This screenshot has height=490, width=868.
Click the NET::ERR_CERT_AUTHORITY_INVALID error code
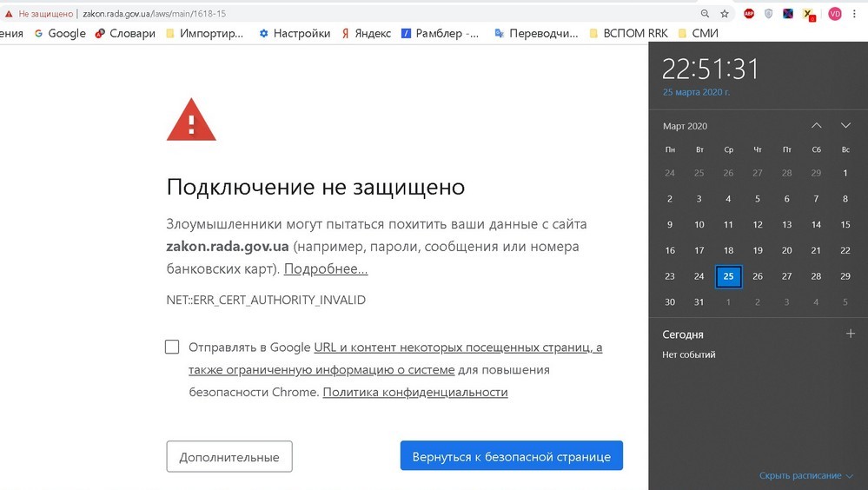click(x=266, y=300)
